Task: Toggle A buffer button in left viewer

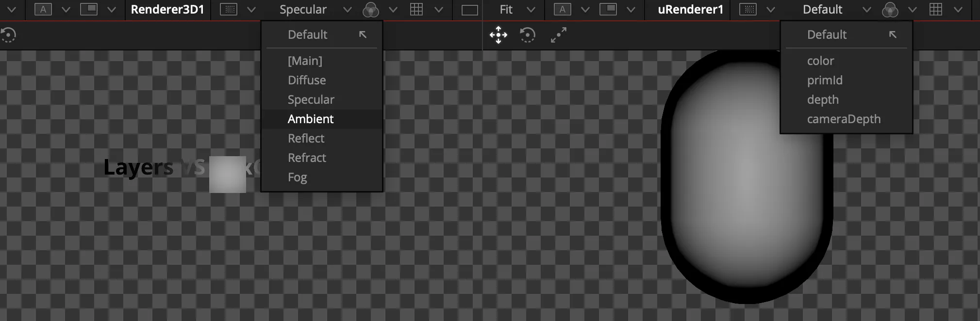Action: (43, 10)
